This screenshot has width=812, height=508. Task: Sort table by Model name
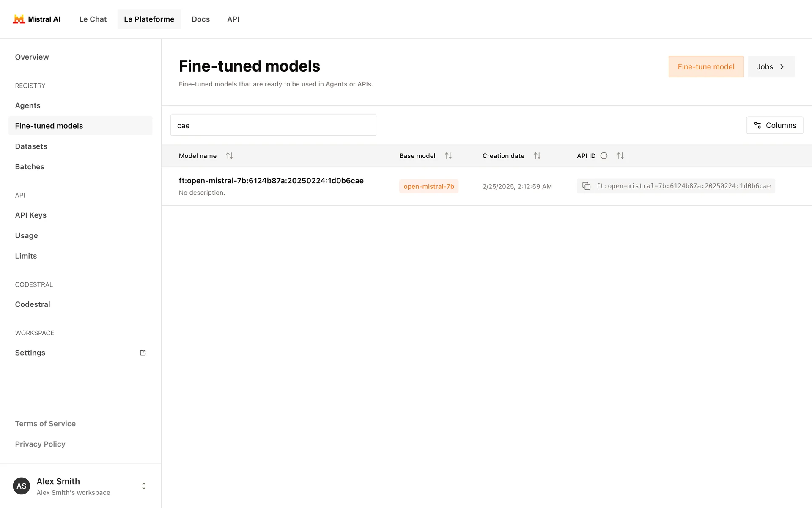point(230,156)
